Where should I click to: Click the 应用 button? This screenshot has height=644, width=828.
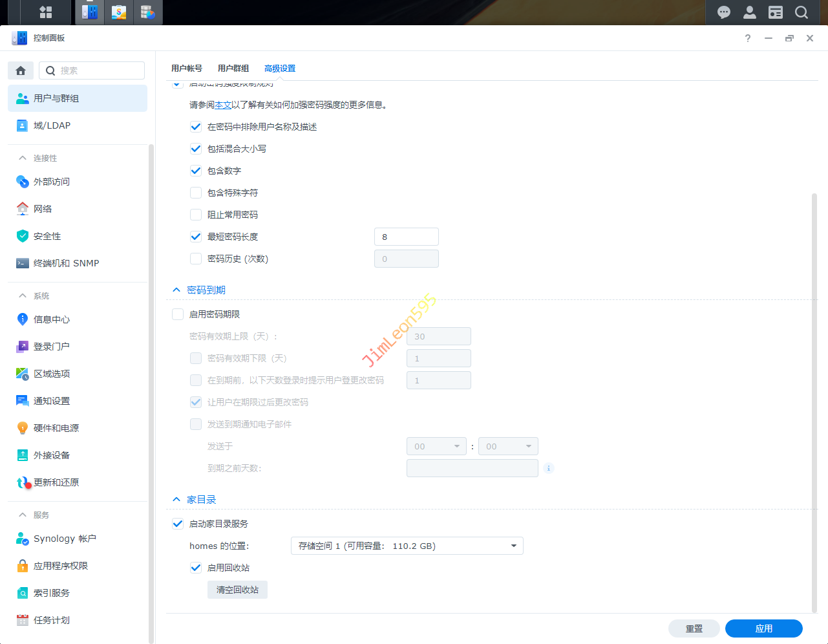pos(763,628)
